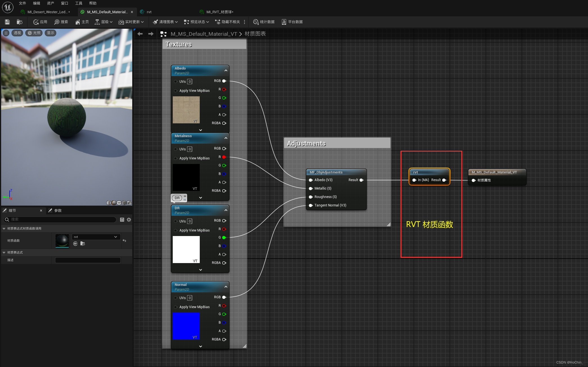Navigate back with the graph arrow
Viewport: 588px width, 367px height.
pos(140,34)
